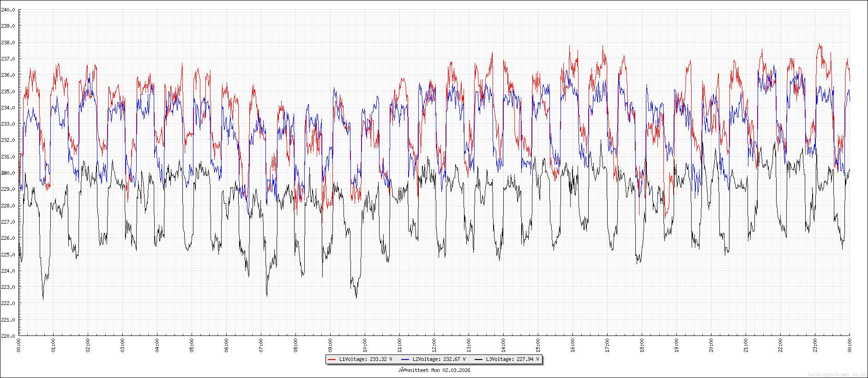Click the 06:00 time axis label
This screenshot has width=868, height=378.
pos(226,345)
